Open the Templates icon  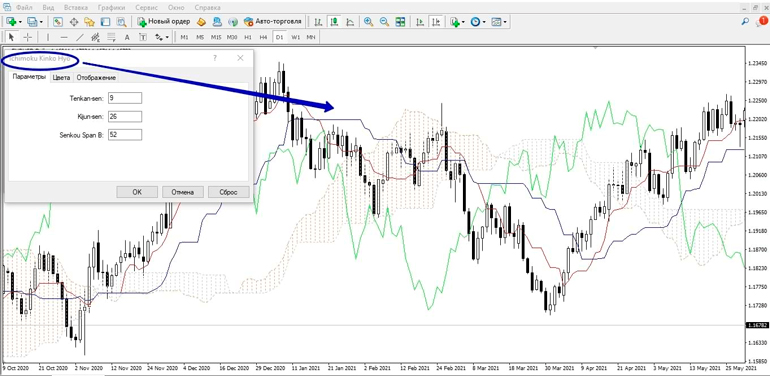(x=496, y=22)
